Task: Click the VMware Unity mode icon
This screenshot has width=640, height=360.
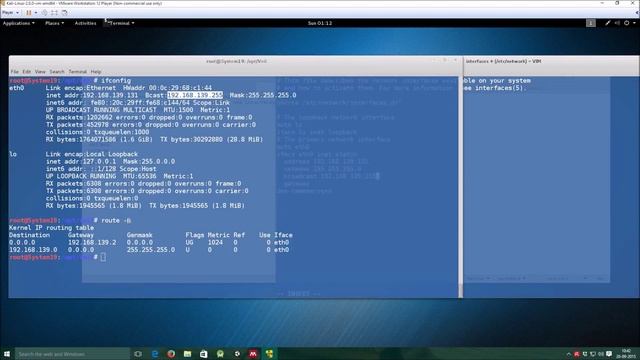Action: [64, 13]
